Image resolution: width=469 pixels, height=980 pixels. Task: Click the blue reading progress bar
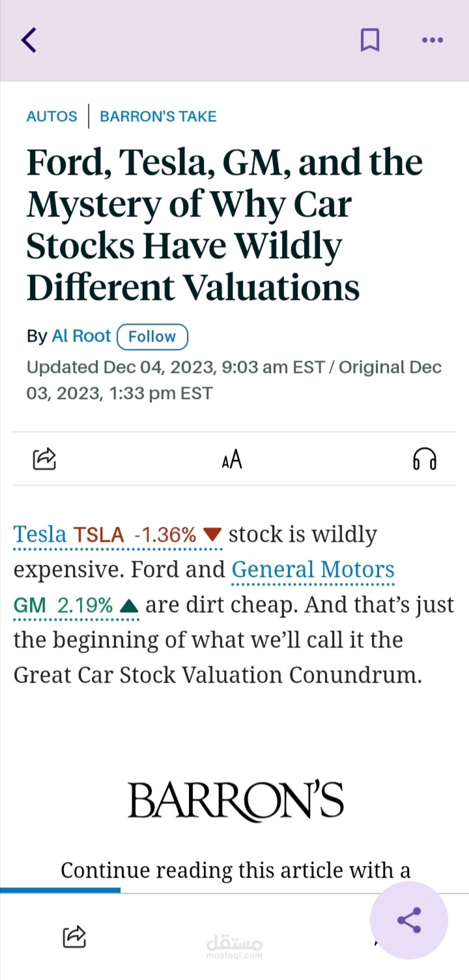tap(60, 890)
